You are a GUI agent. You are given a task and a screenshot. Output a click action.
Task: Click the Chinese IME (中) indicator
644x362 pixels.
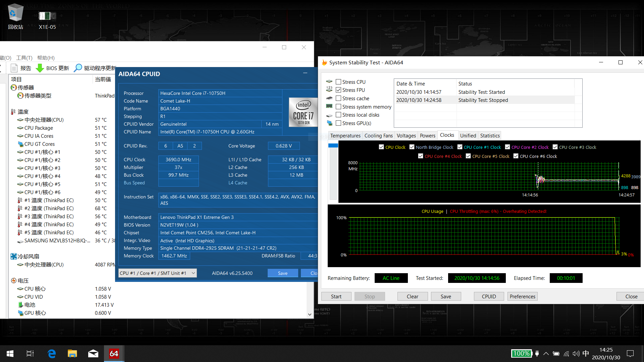[x=586, y=354]
